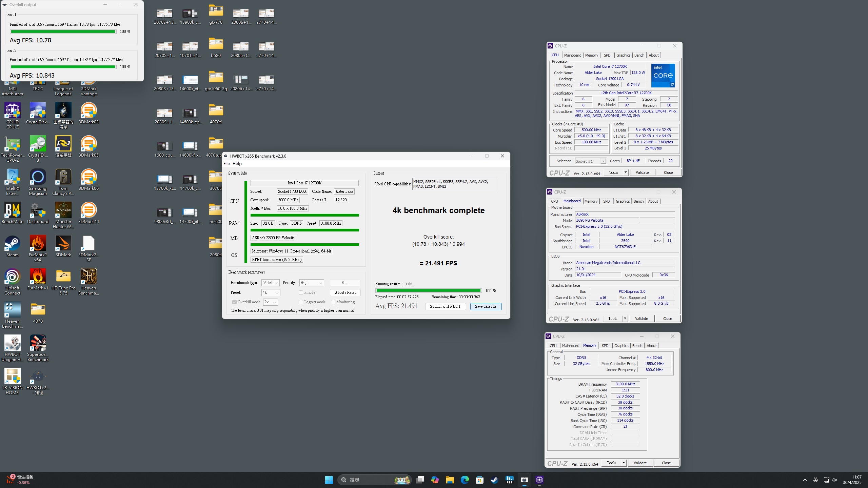Launch FurMark v1 icon

coord(38,279)
